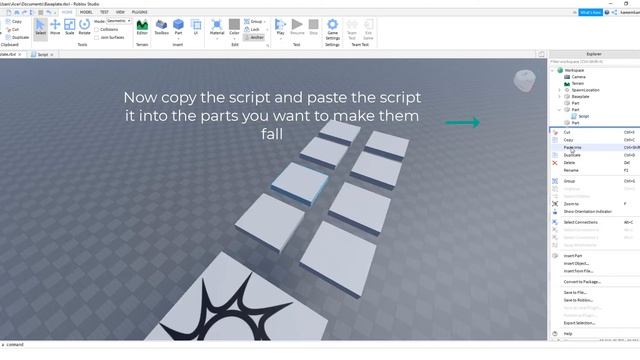Open the Toolbox panel
Image resolution: width=640 pixels, height=360 pixels.
pyautogui.click(x=161, y=27)
